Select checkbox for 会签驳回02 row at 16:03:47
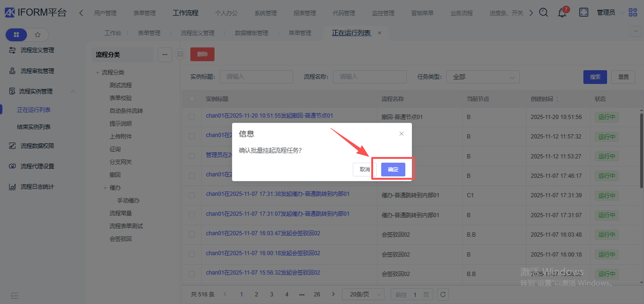Screen dimensions: 644x304 192,234
